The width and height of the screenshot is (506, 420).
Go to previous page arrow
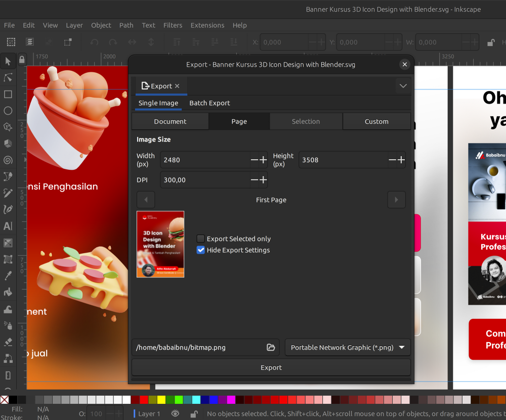pyautogui.click(x=146, y=200)
